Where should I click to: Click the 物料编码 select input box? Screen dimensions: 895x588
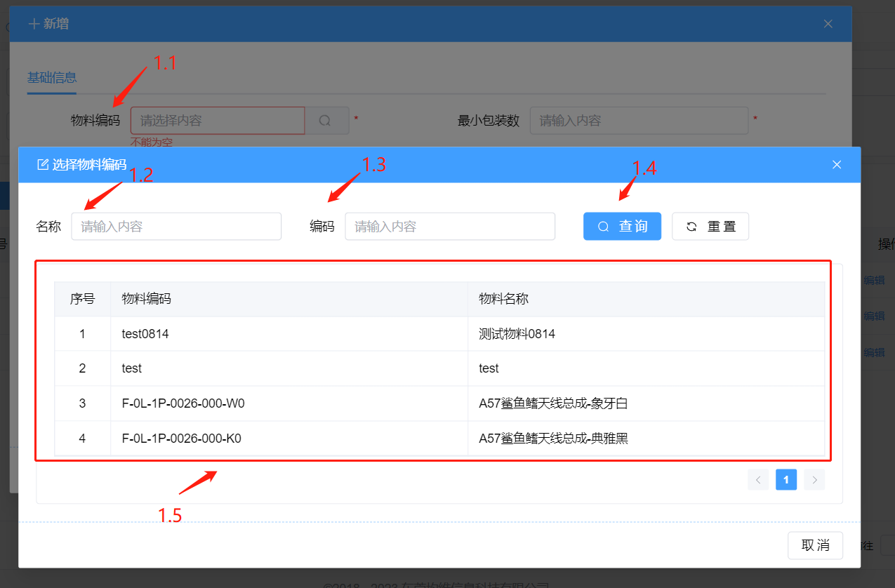[218, 121]
